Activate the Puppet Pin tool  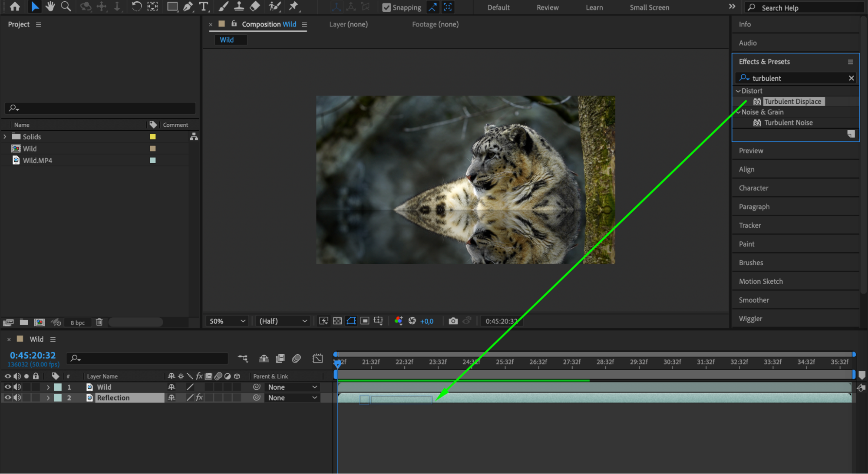[x=294, y=7]
